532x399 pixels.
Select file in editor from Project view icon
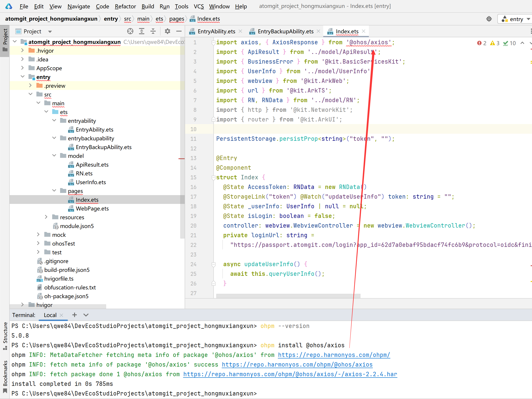[x=130, y=31]
